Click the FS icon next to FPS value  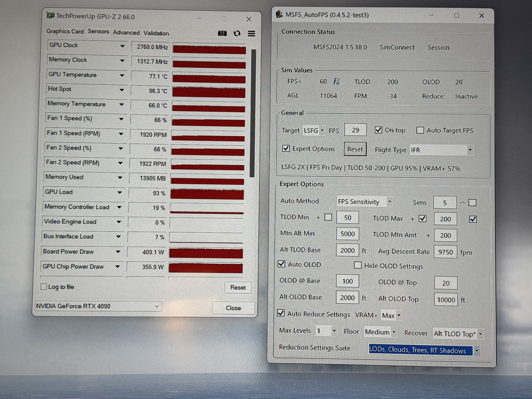click(x=336, y=81)
